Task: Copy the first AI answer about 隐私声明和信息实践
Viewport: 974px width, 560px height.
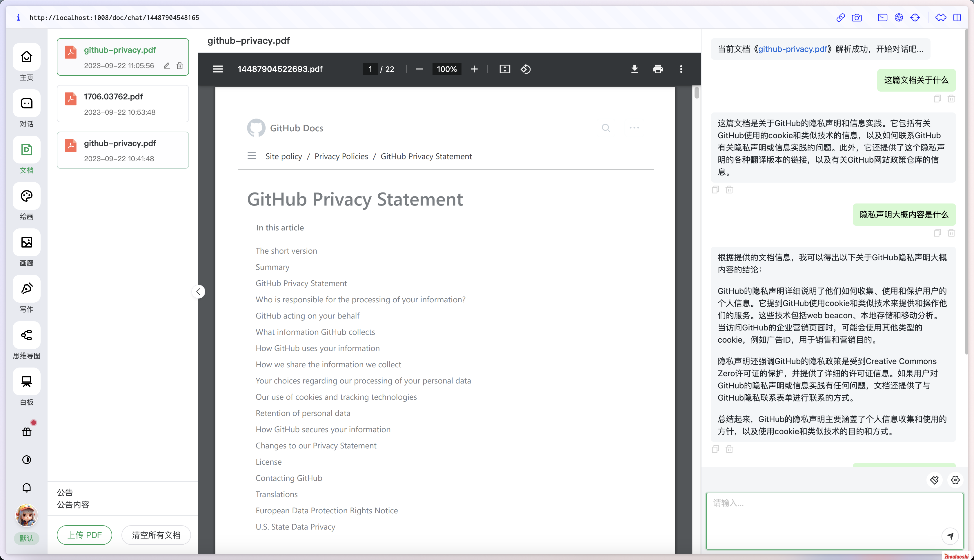Action: point(715,190)
